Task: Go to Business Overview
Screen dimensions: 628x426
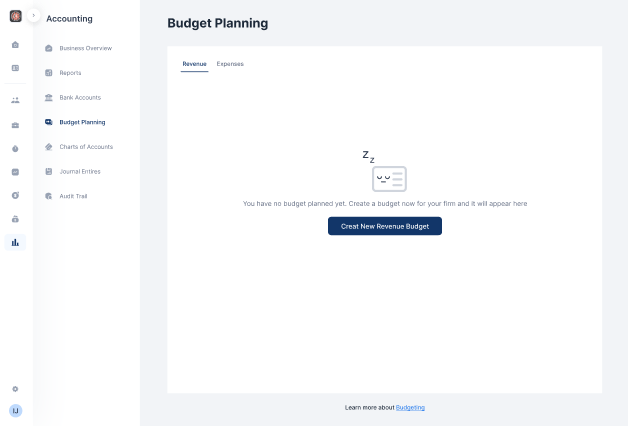Action: click(x=85, y=48)
